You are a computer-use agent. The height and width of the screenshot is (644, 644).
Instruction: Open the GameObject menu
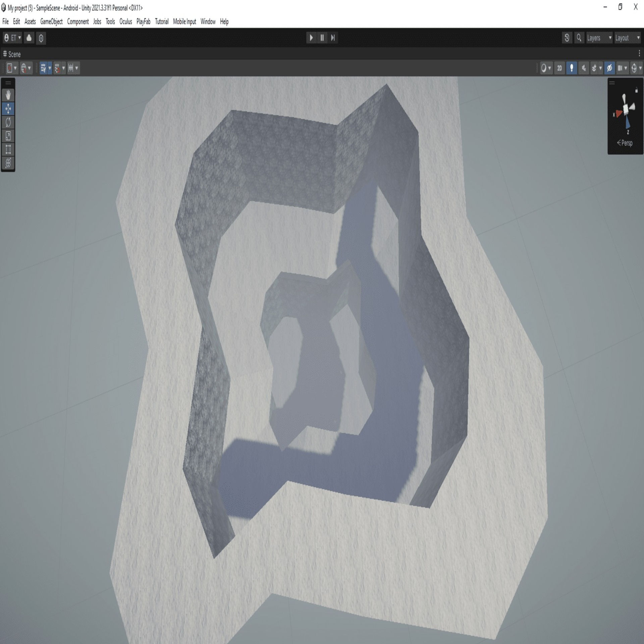(x=51, y=21)
